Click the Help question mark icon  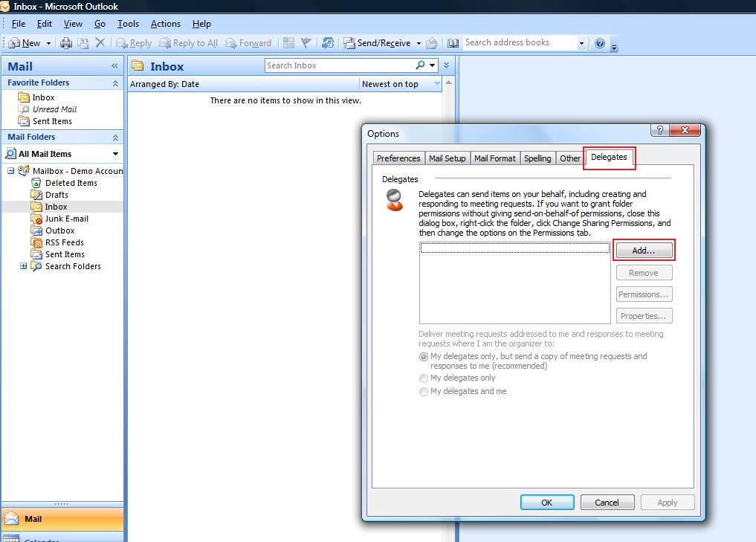coord(600,42)
